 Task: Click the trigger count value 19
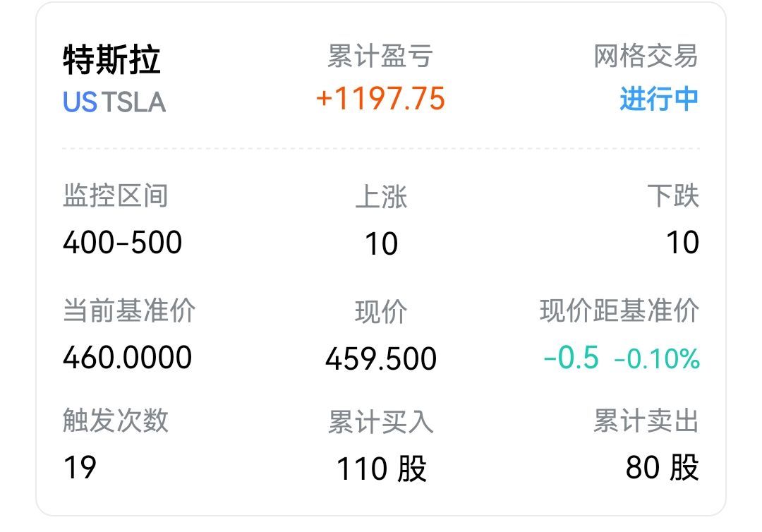coord(80,467)
